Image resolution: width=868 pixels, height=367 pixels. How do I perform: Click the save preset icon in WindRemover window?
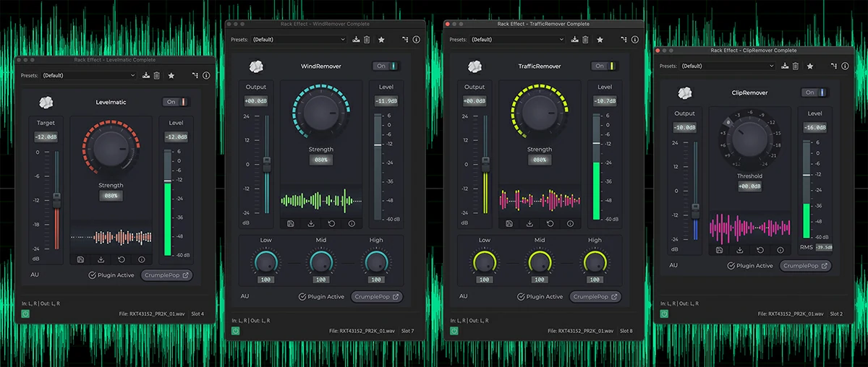(x=356, y=40)
